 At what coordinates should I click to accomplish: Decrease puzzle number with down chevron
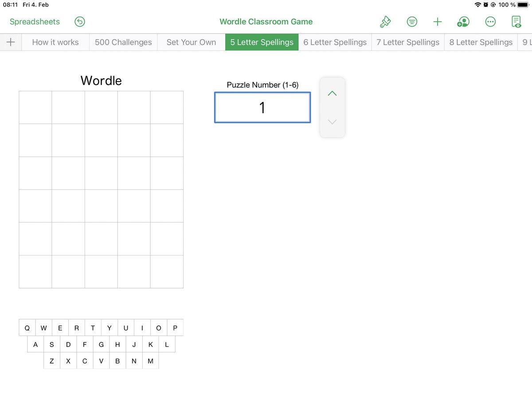(x=332, y=122)
